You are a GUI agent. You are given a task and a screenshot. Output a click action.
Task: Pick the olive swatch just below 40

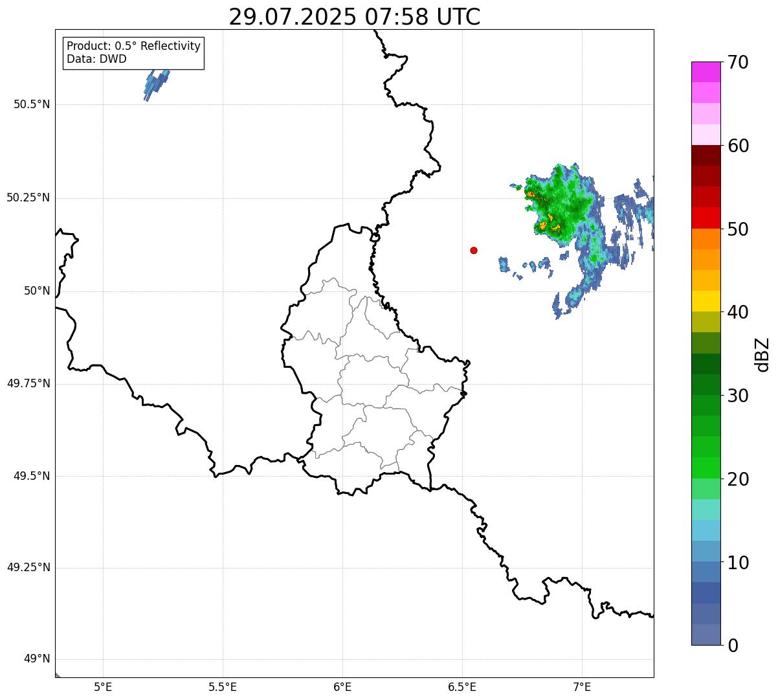click(706, 322)
